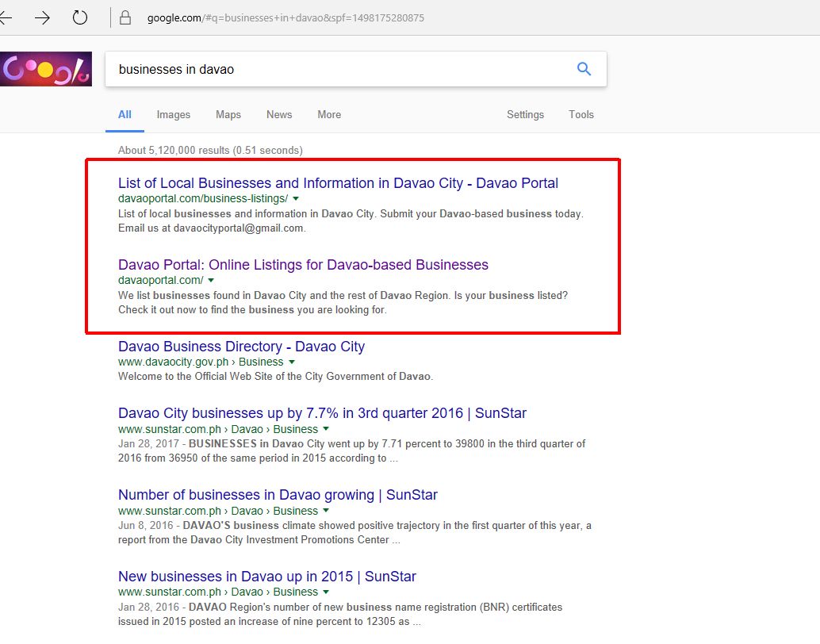Open 'Davao City businesses up by 7.7%' article
This screenshot has width=820, height=644.
point(322,412)
